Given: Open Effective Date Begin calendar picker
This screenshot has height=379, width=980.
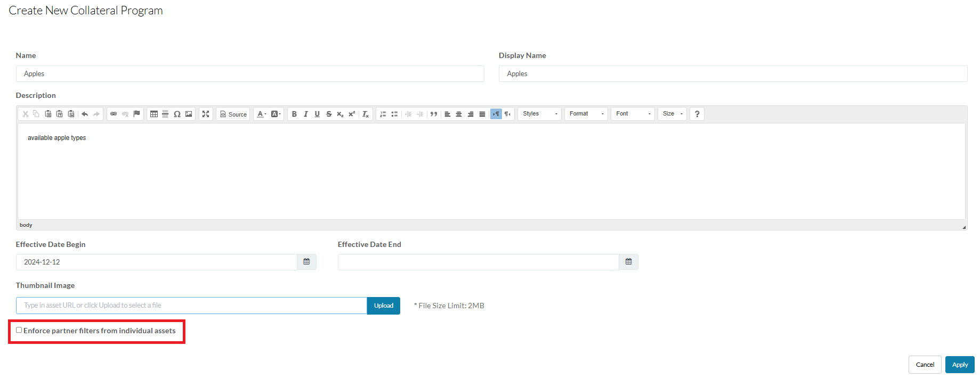Looking at the screenshot, I should [306, 262].
